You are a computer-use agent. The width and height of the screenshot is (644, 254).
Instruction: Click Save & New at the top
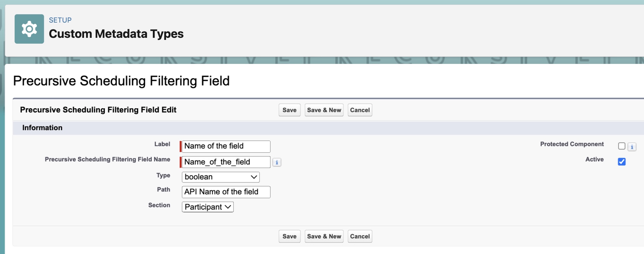tap(324, 110)
